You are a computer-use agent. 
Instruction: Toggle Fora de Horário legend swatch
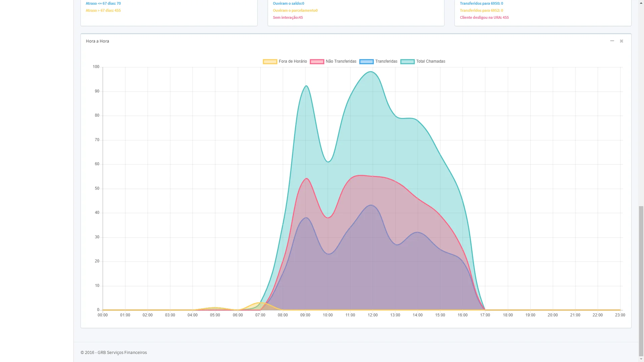(x=270, y=62)
